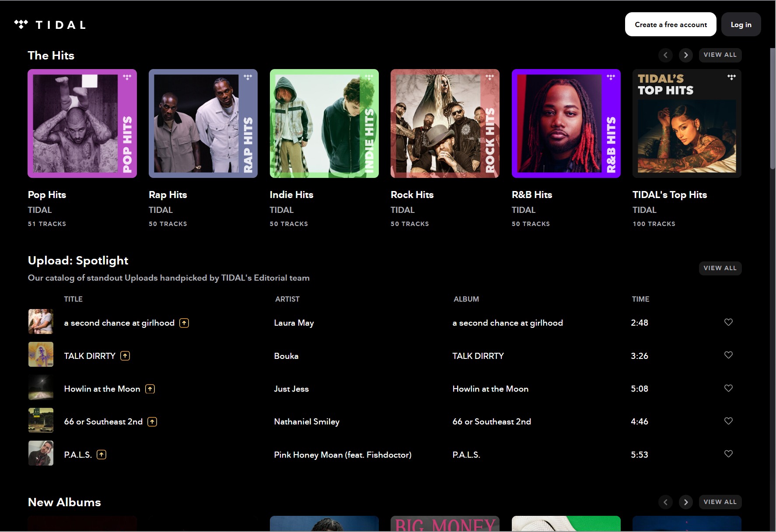Open the BIG MONEY album cover in New Albums

(445, 524)
